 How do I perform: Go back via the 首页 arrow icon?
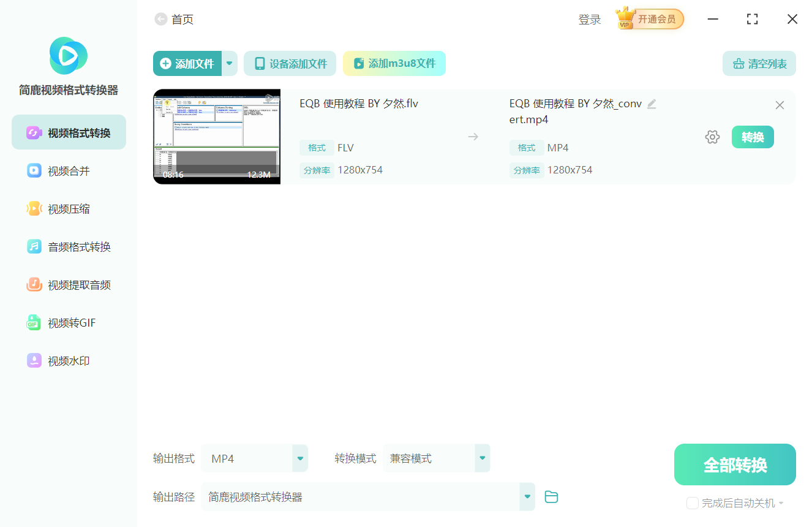161,20
